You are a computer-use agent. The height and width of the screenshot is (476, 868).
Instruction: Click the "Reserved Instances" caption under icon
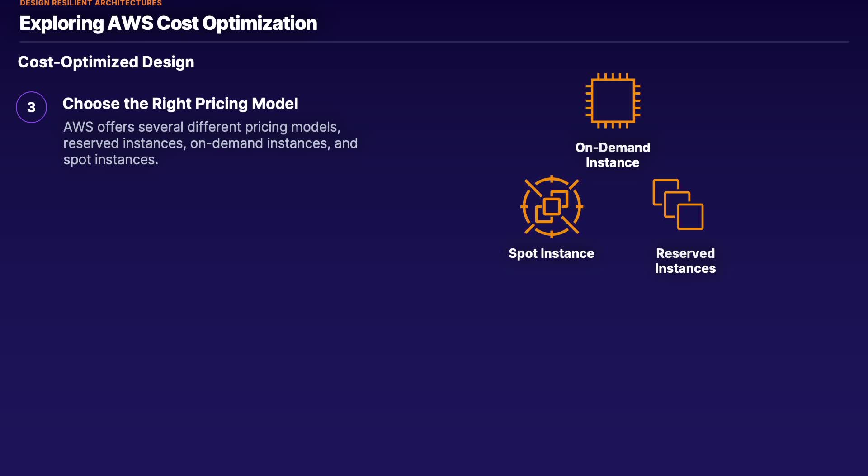[x=685, y=261]
